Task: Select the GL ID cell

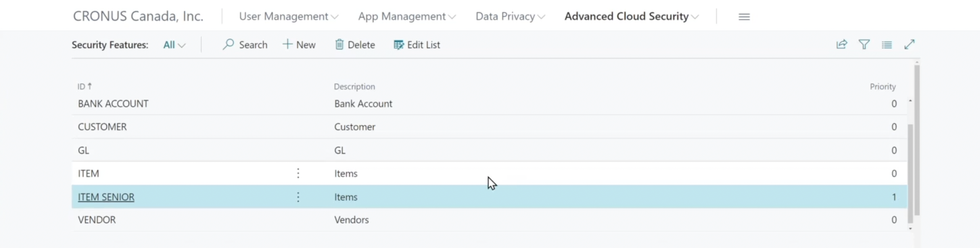Action: [x=83, y=150]
